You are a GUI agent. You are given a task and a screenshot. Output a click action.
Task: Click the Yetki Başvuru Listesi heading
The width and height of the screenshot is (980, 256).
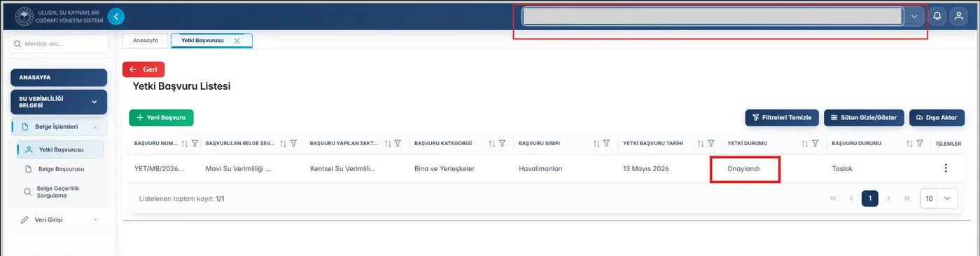pyautogui.click(x=182, y=86)
